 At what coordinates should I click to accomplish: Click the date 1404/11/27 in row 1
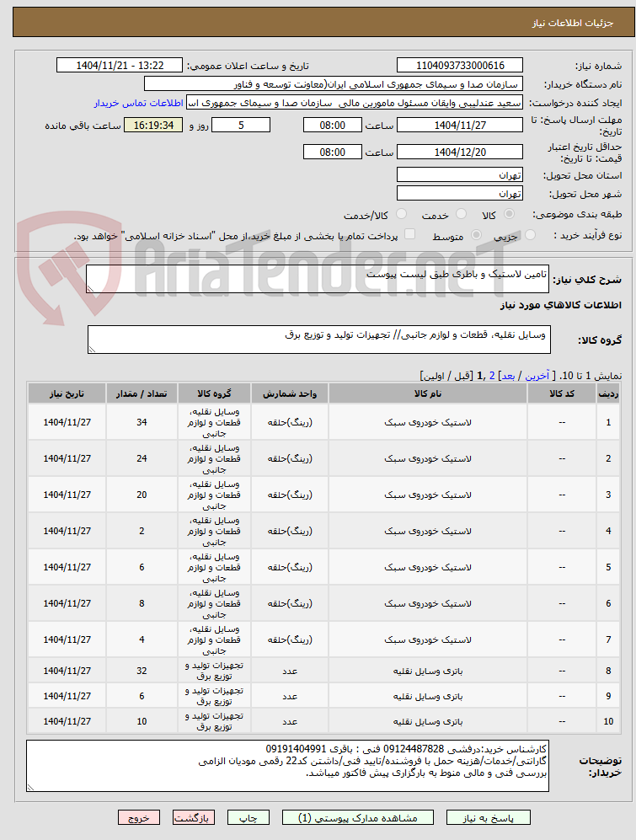pyautogui.click(x=67, y=422)
